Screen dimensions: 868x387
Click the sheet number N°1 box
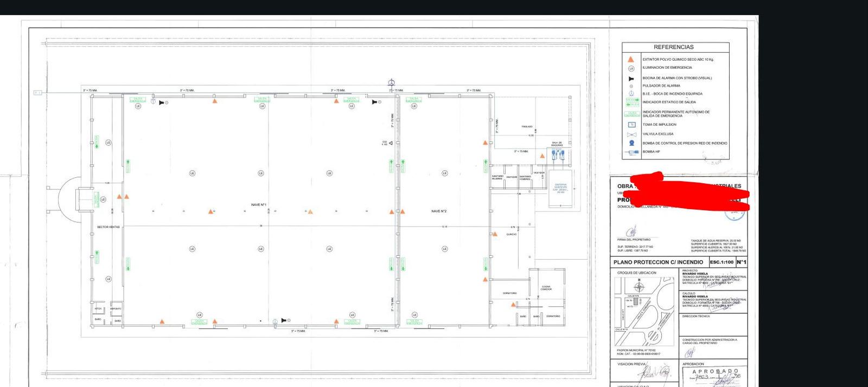(x=742, y=262)
